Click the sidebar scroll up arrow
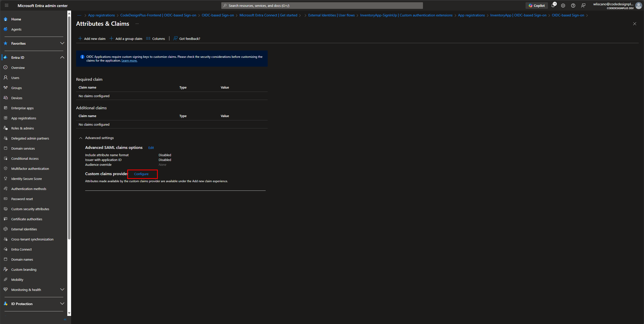This screenshot has width=644, height=324. click(x=69, y=13)
